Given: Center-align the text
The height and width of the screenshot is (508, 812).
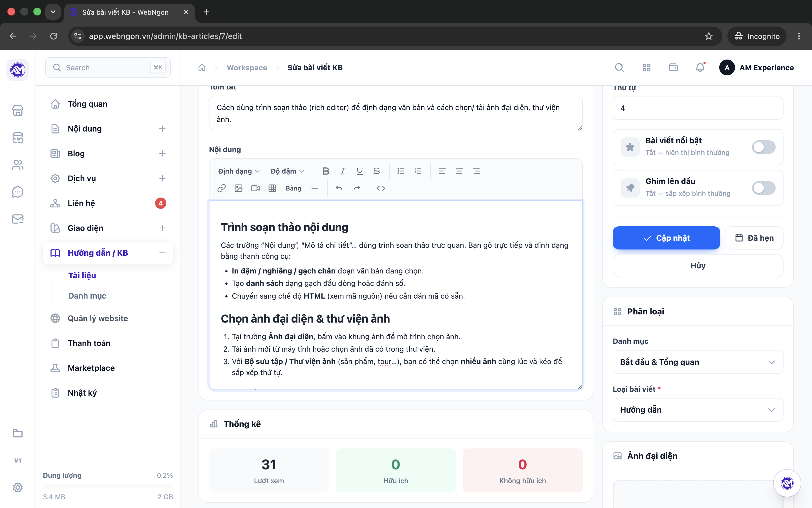Looking at the screenshot, I should tap(459, 171).
